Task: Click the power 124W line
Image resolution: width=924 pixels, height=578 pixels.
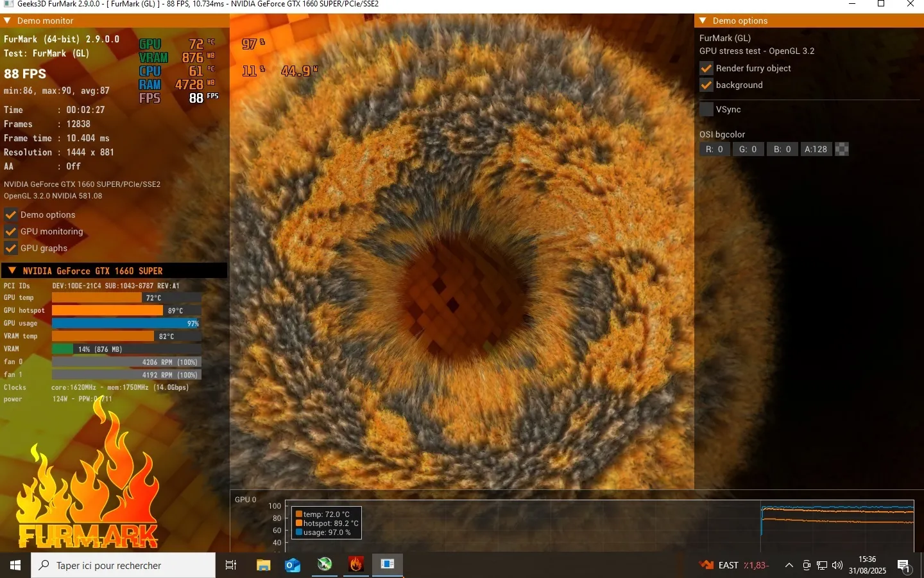Action: (58, 399)
